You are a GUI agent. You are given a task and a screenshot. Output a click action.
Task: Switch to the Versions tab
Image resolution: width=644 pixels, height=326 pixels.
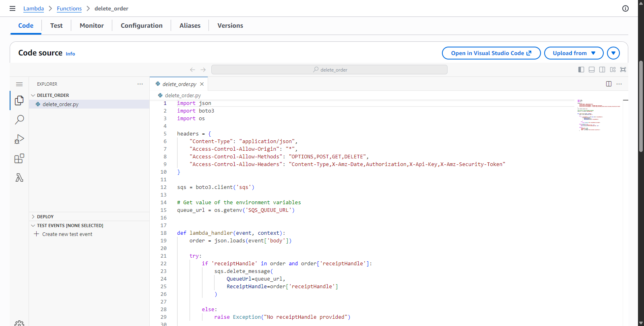pos(230,25)
